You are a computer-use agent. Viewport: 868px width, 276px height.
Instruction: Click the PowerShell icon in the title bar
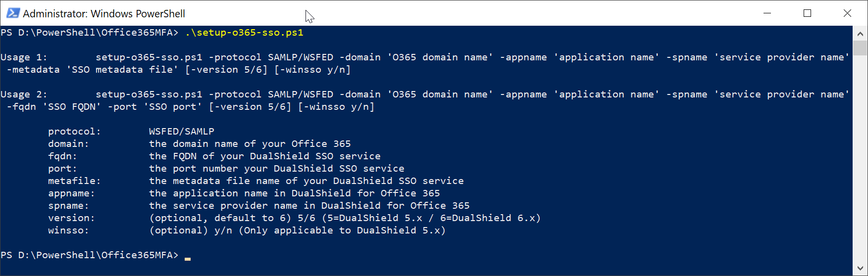[x=13, y=13]
